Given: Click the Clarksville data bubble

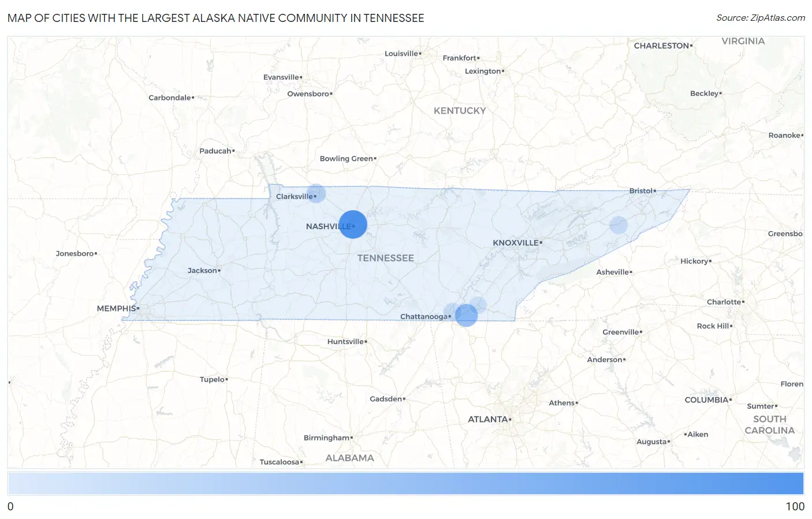Looking at the screenshot, I should tap(316, 193).
